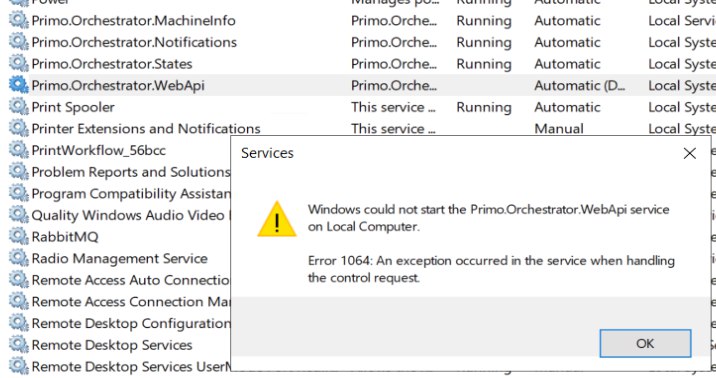Select Printer Extensions and Notifications service
Viewport: 716px width, 378px height.
[x=146, y=129]
